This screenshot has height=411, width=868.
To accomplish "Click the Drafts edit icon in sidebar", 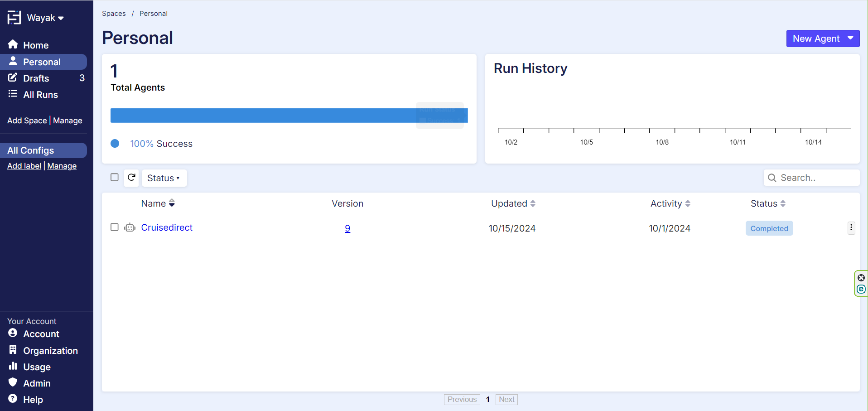I will coord(13,77).
